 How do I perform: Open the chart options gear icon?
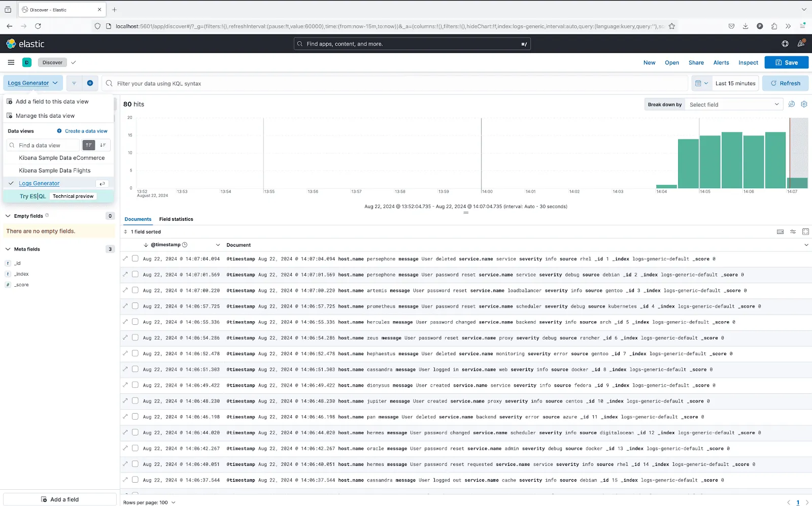pyautogui.click(x=803, y=104)
